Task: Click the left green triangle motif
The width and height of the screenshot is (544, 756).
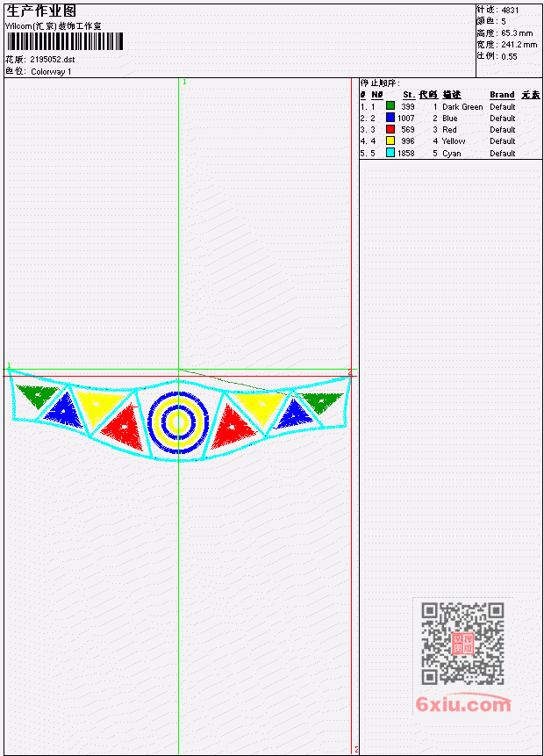Action: pyautogui.click(x=38, y=395)
